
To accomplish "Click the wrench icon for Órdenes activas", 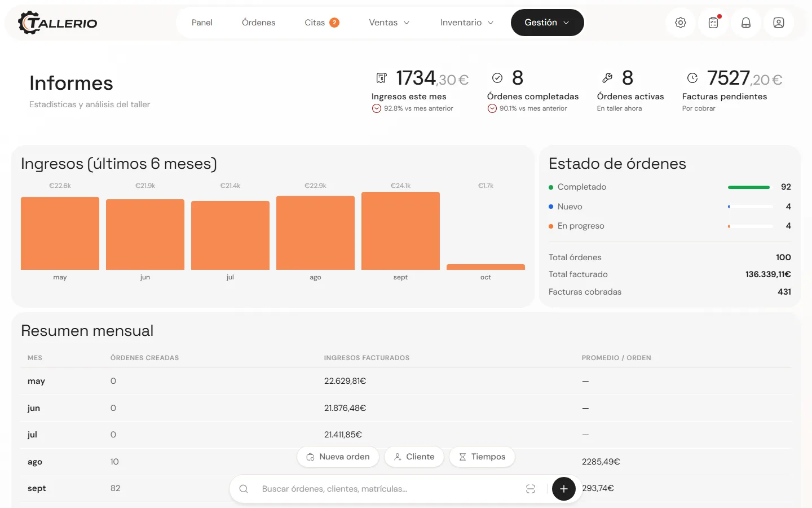I will pyautogui.click(x=607, y=78).
